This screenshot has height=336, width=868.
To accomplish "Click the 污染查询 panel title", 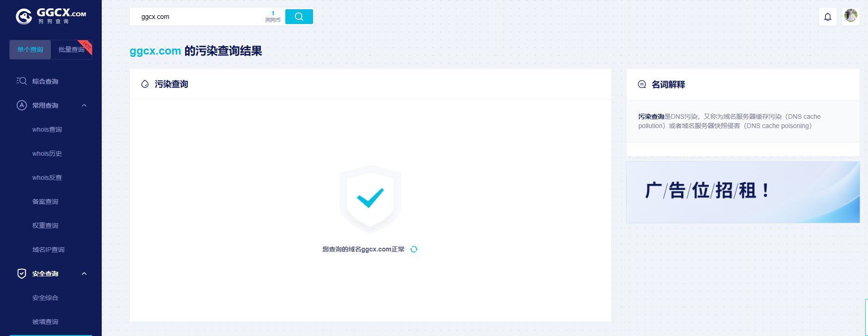I will pyautogui.click(x=172, y=84).
